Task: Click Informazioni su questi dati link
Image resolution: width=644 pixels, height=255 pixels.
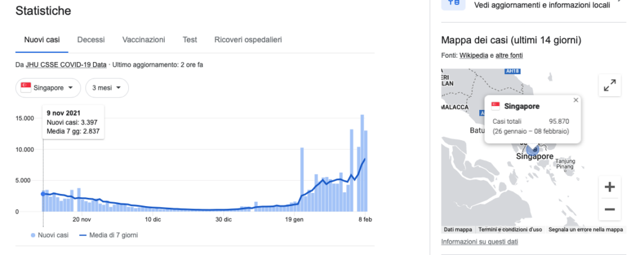Action: pyautogui.click(x=480, y=242)
